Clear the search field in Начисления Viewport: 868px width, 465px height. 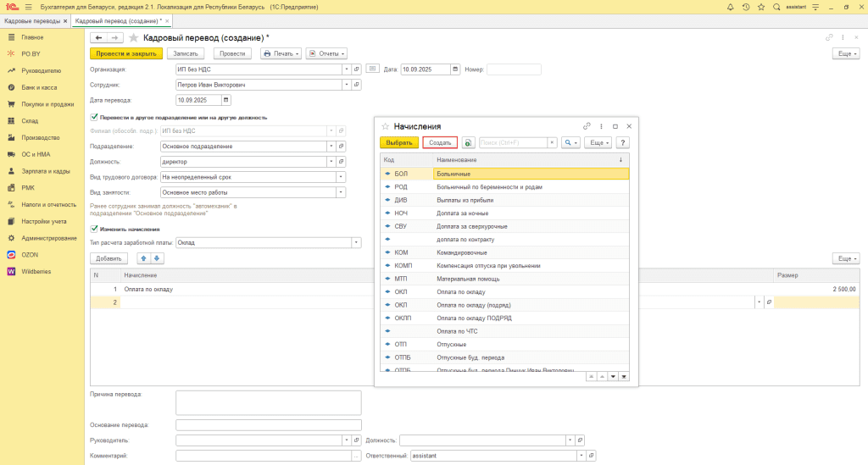click(552, 142)
